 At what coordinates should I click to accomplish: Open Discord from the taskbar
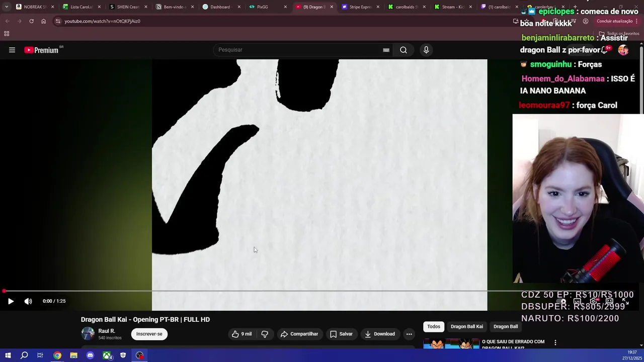tap(90, 355)
